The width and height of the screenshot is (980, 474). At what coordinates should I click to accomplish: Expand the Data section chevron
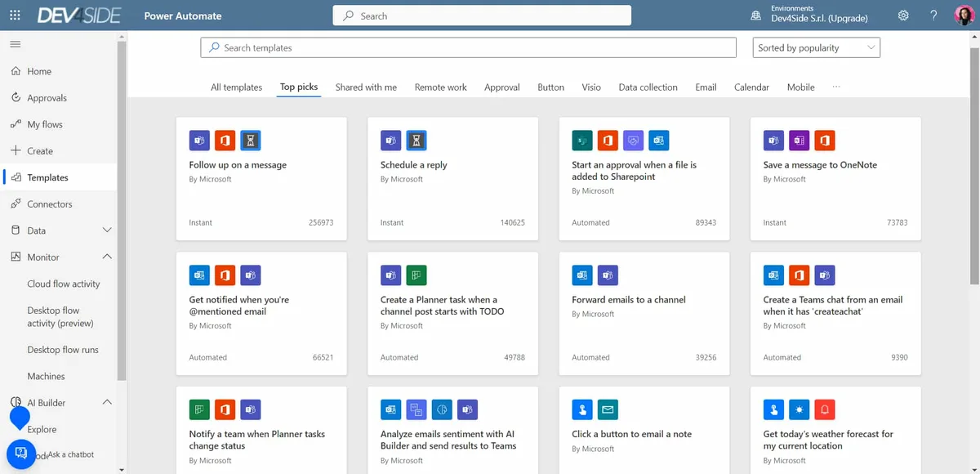click(x=107, y=230)
